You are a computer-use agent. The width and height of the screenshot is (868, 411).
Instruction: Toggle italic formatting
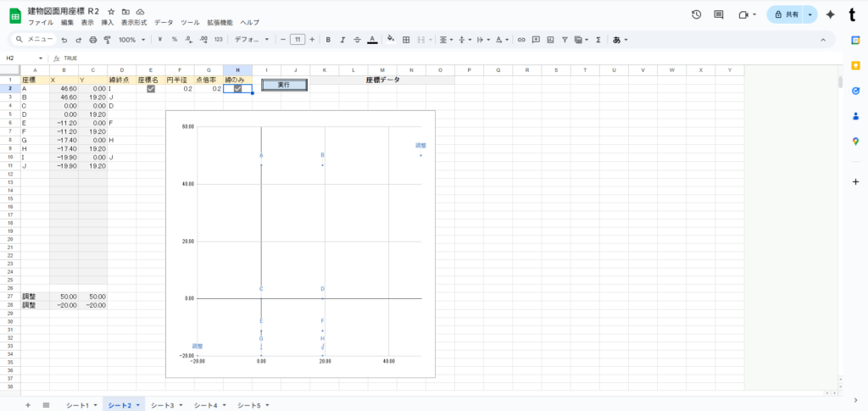point(342,40)
